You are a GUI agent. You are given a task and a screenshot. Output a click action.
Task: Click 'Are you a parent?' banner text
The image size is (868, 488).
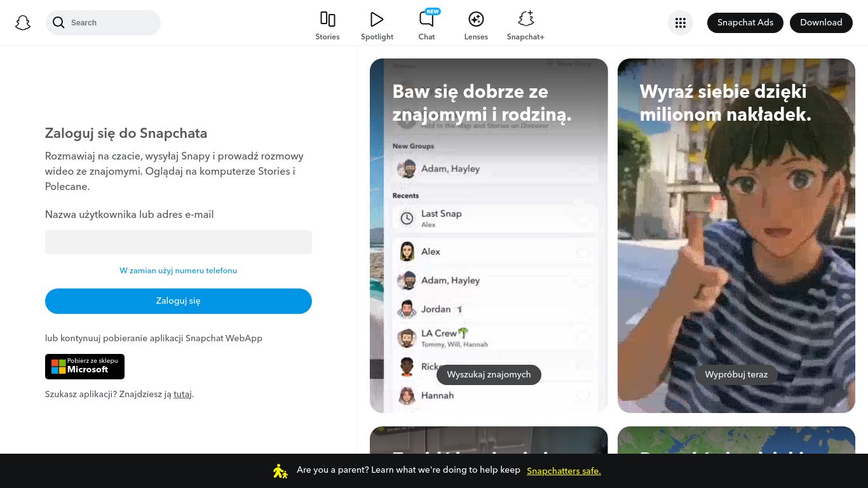click(409, 470)
